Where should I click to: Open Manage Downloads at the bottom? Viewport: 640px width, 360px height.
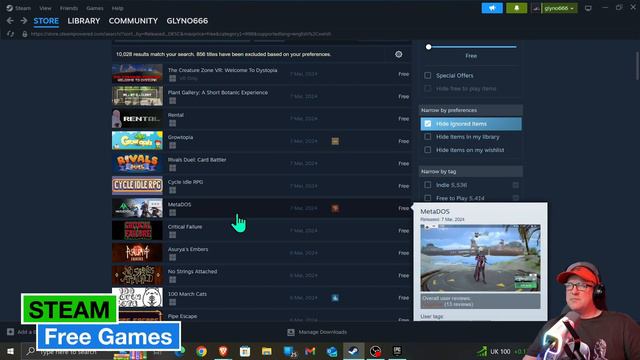322,332
